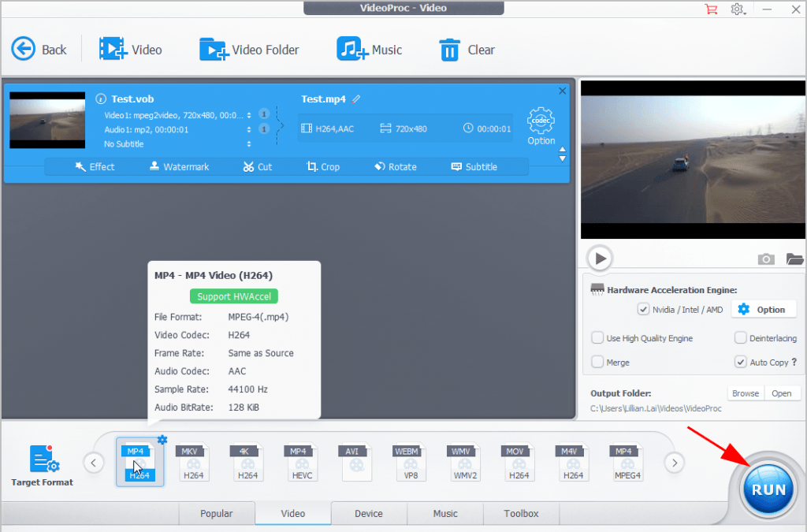
Task: Select MKV H264 format
Action: click(x=194, y=463)
